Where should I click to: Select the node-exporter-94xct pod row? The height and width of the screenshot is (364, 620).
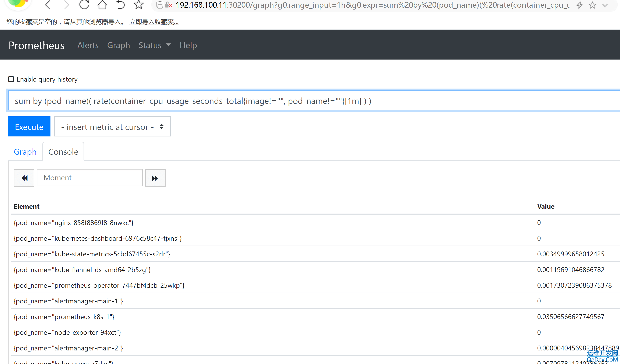[316, 332]
